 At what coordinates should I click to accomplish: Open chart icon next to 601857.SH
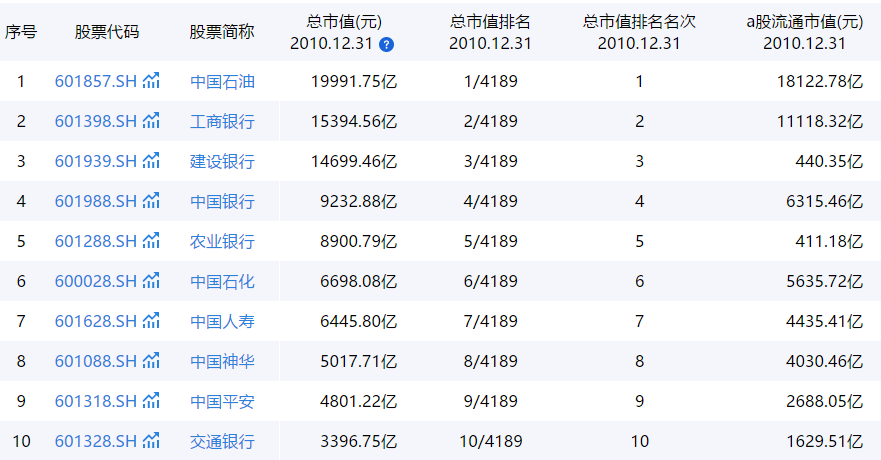click(x=151, y=80)
